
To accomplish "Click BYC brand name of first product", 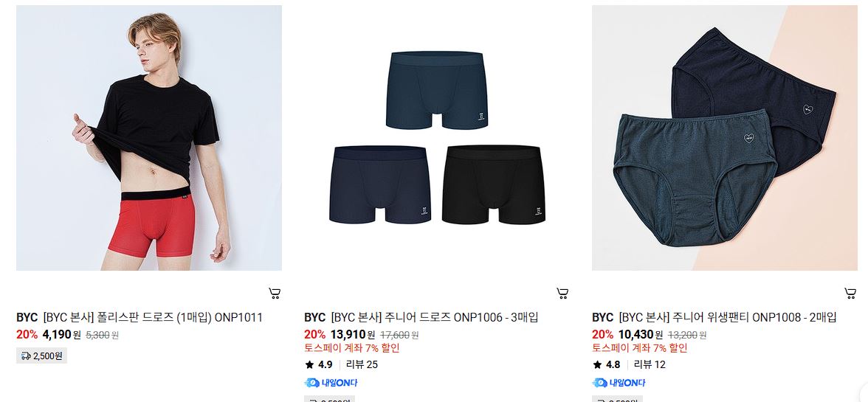I will 27,317.
